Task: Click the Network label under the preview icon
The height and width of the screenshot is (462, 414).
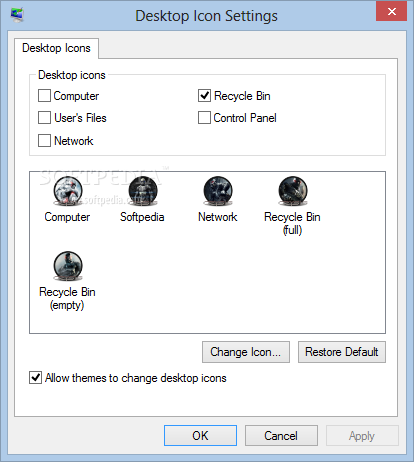Action: 218,217
